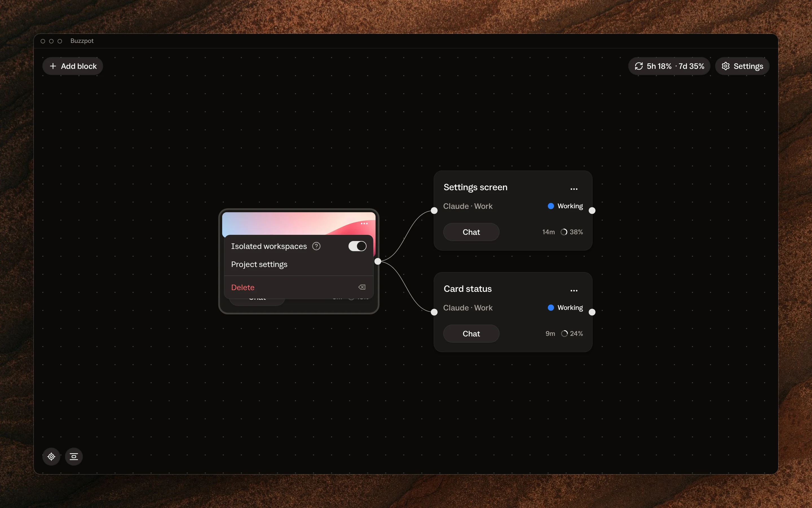This screenshot has width=812, height=508.
Task: Click the Isolated workspaces help icon
Action: point(316,246)
